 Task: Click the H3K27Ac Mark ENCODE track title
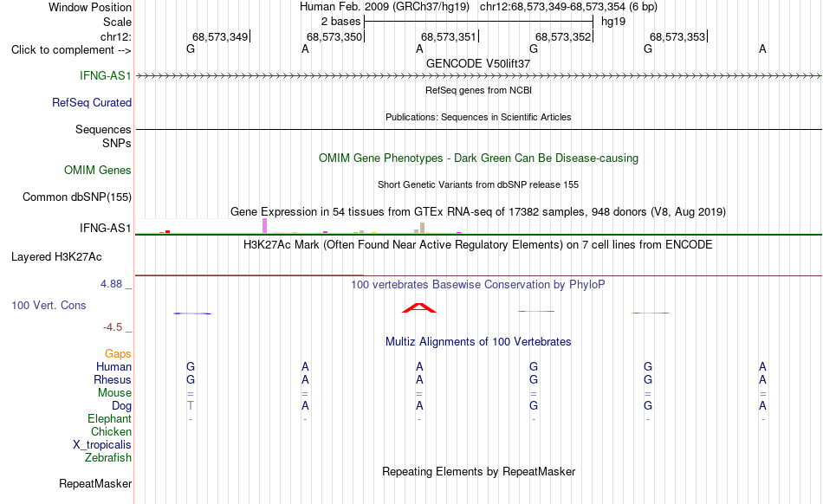478,245
